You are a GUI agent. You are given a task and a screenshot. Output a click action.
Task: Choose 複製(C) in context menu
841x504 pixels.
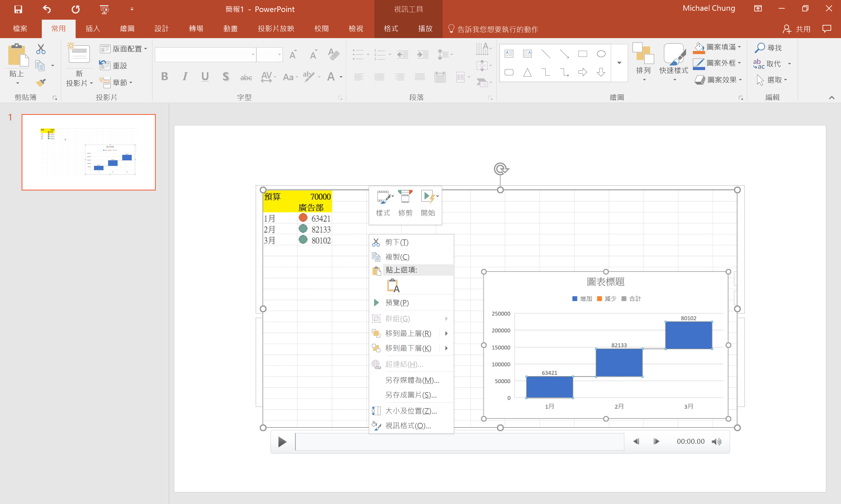pyautogui.click(x=397, y=257)
